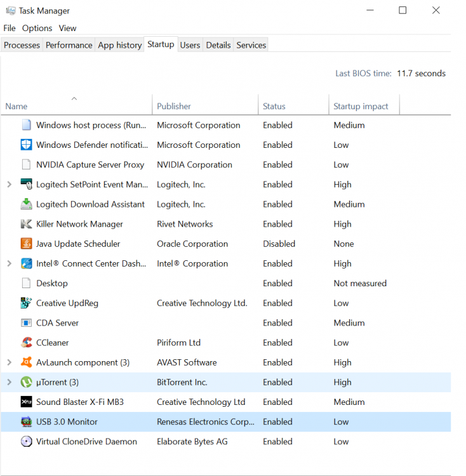The width and height of the screenshot is (466, 476).
Task: Click the Task Manager title bar icon
Action: (x=11, y=11)
